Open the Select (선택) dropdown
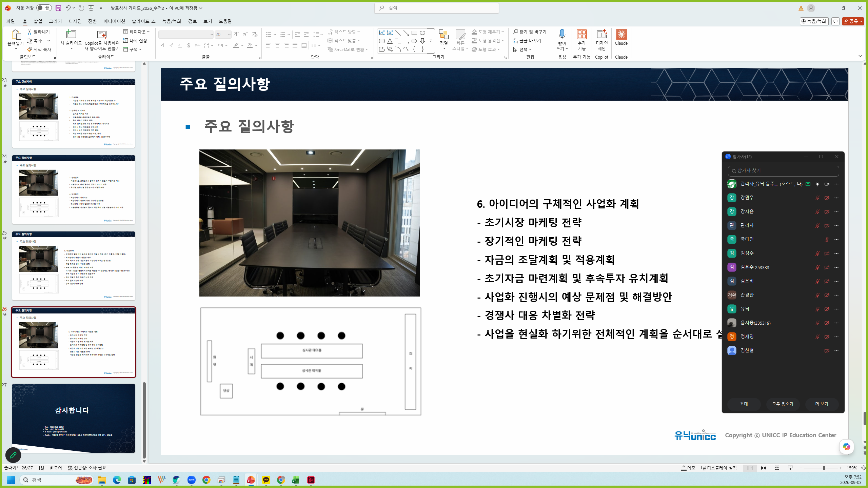This screenshot has width=868, height=488. click(522, 49)
